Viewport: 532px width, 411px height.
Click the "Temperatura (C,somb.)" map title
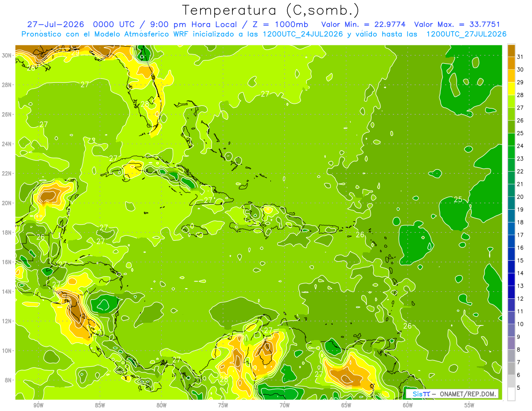[x=270, y=10]
